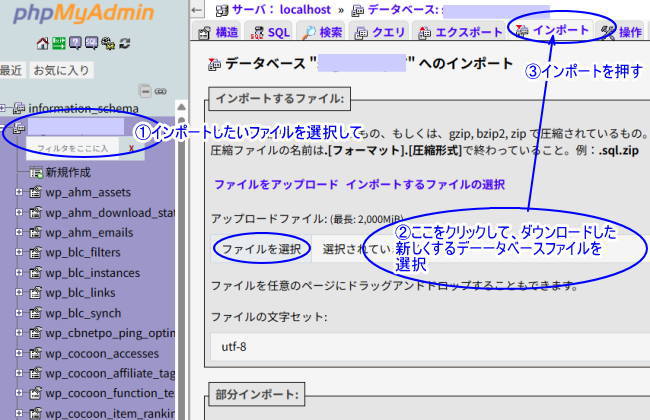Viewport: 650px width, 420px height.
Task: Expand the wp_blc_filters table node
Action: [19, 252]
